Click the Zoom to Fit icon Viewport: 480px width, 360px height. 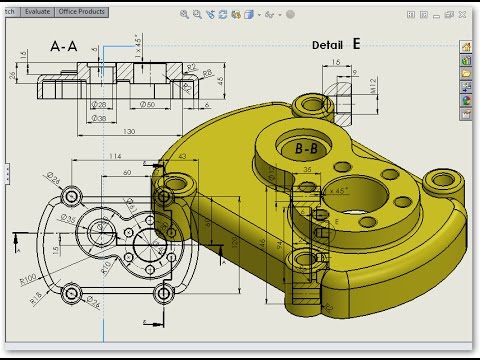coord(184,14)
